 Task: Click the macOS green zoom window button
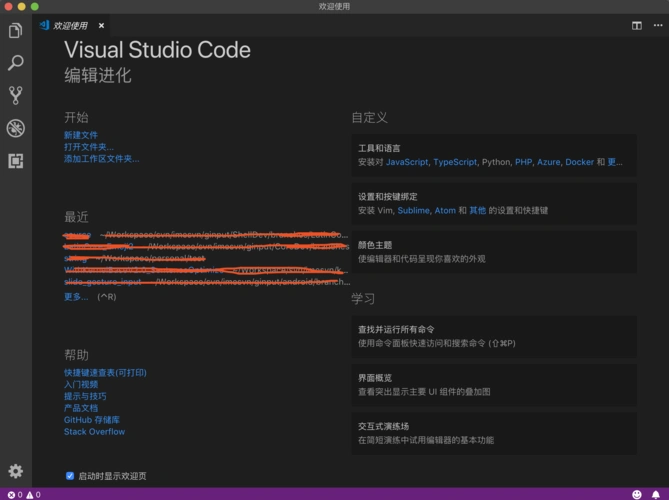pos(35,6)
